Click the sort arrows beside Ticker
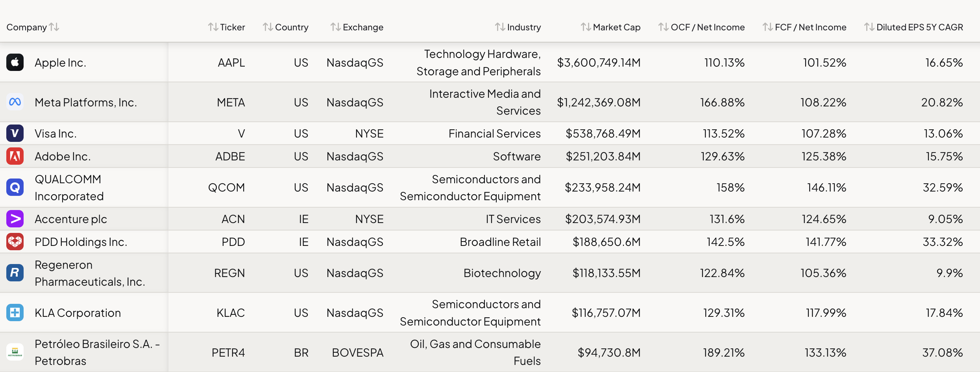 tap(213, 27)
